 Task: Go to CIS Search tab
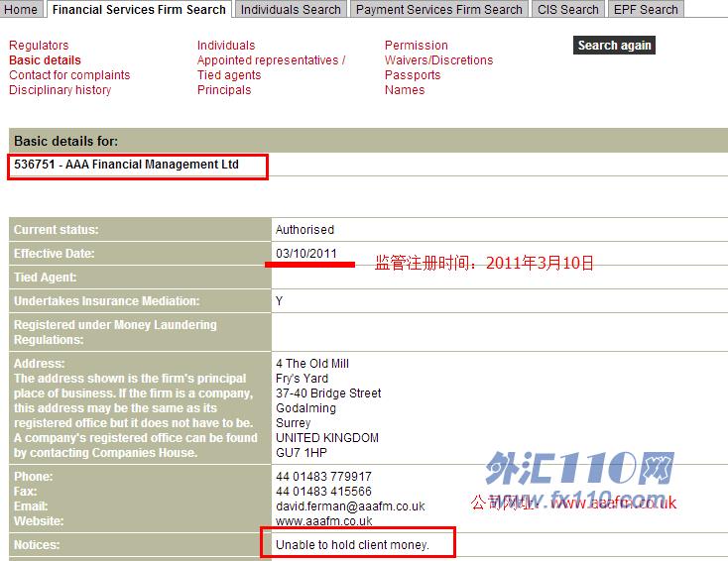pos(568,9)
